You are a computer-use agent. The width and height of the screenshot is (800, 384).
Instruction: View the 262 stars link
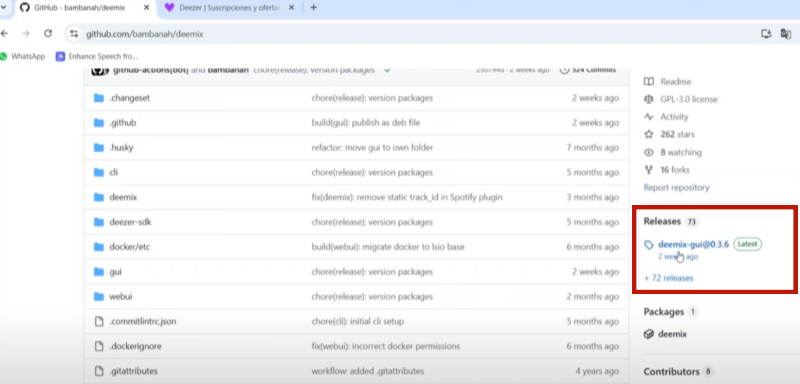[x=677, y=135]
